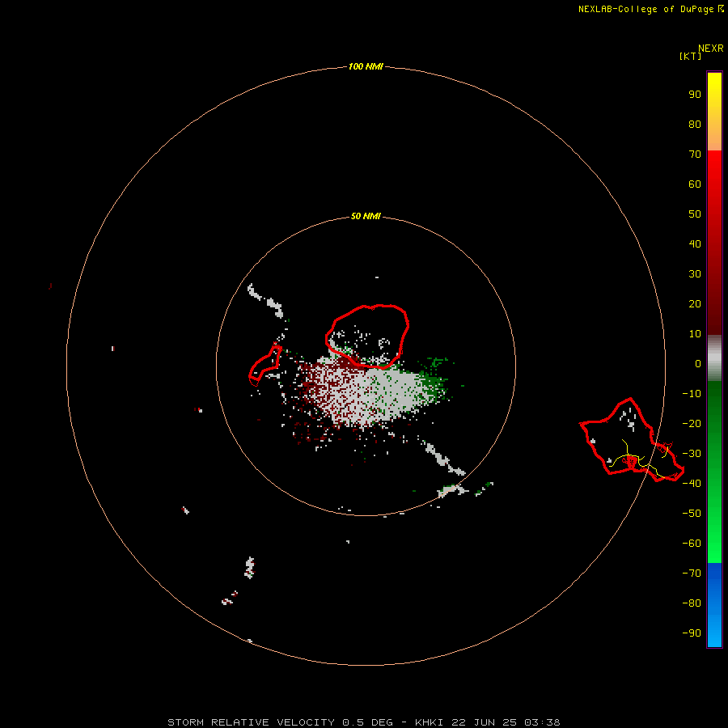
Task: Select the 40 value on the velocity scale
Action: pyautogui.click(x=695, y=243)
